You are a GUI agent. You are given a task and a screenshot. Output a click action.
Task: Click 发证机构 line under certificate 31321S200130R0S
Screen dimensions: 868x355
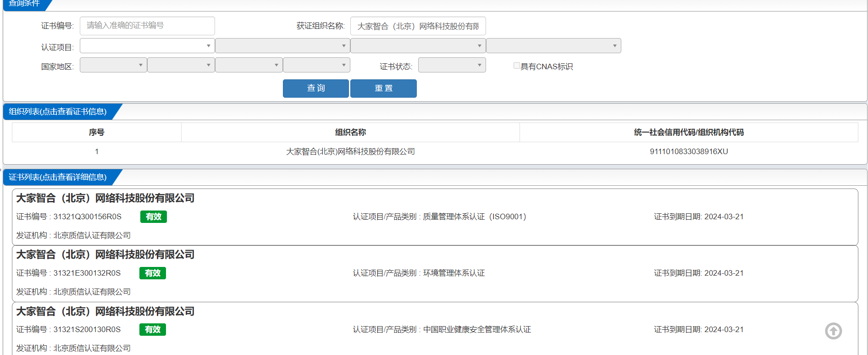[73, 348]
